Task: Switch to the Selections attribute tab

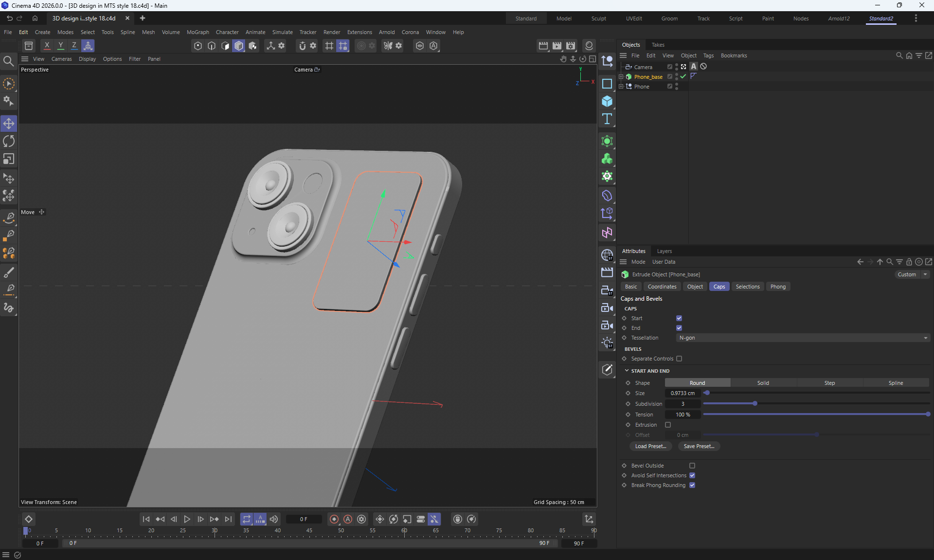Action: pos(747,287)
